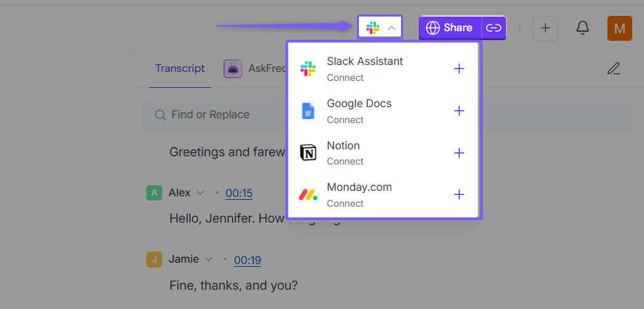Click the Slack integrations dropdown button

coord(380,28)
